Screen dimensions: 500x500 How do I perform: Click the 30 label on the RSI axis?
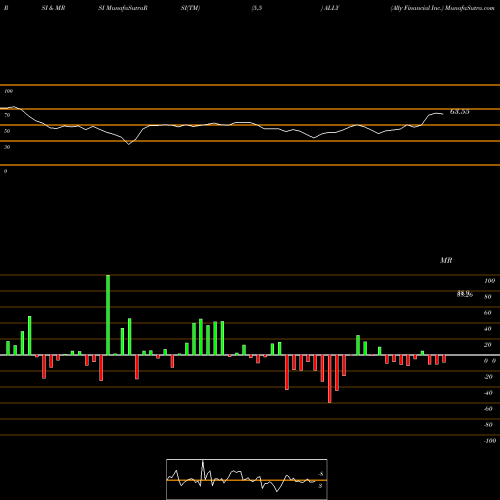pos(7,147)
